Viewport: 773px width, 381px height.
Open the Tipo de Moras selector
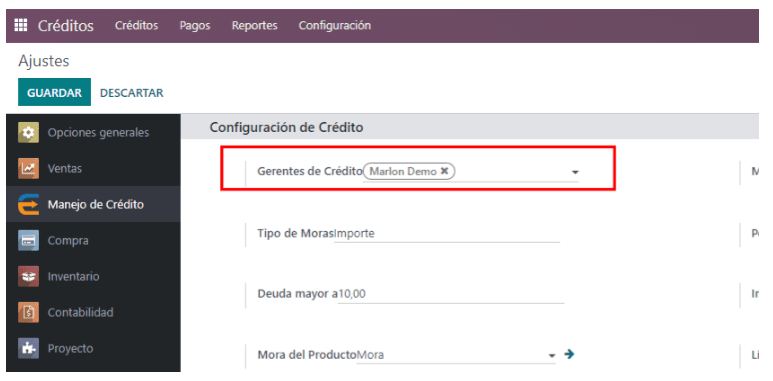[447, 234]
